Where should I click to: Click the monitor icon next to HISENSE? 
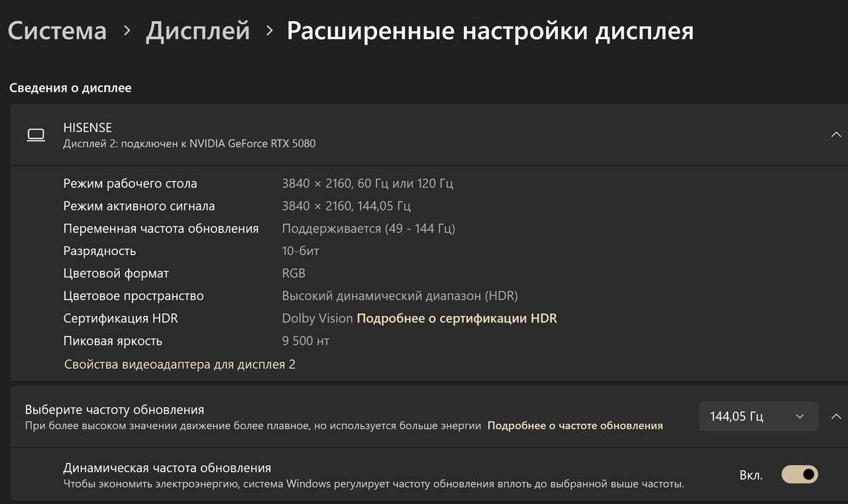(36, 134)
